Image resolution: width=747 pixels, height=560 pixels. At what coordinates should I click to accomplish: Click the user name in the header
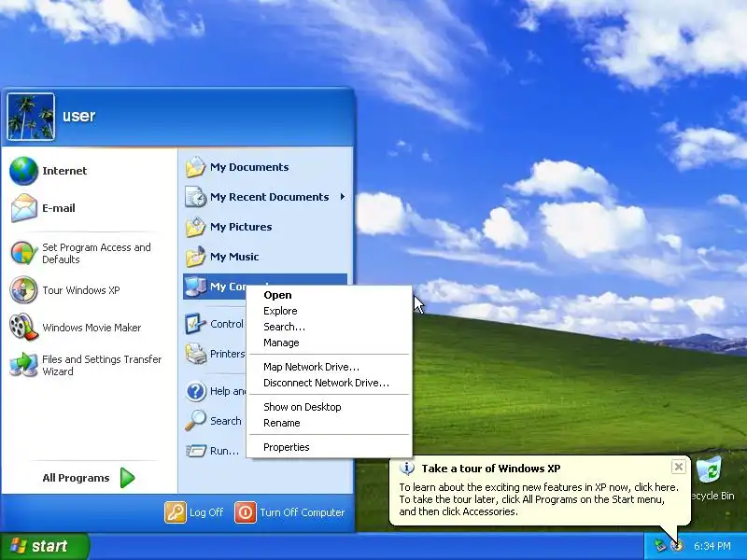(x=79, y=116)
